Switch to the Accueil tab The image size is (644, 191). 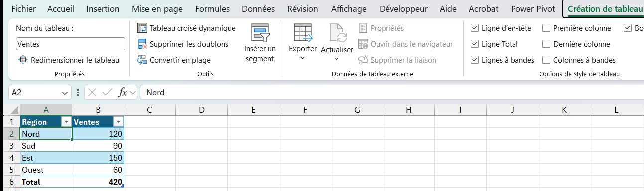pos(60,9)
